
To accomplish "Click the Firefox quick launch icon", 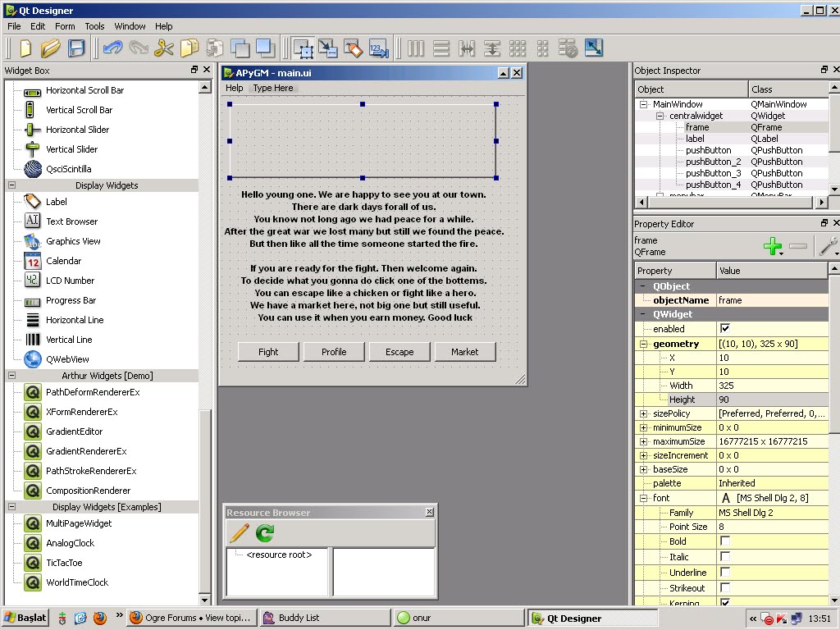I will tap(99, 619).
